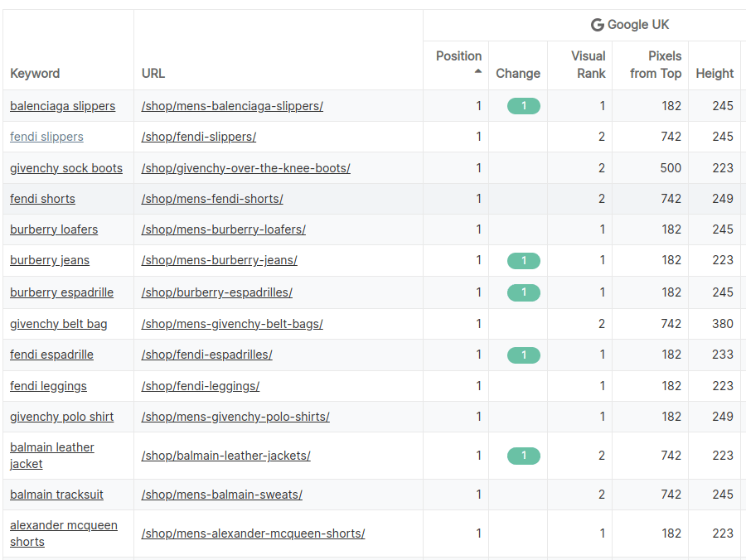Visit the /shop/mens-givenchy-belt-bags/ URL
746x560 pixels.
point(232,324)
